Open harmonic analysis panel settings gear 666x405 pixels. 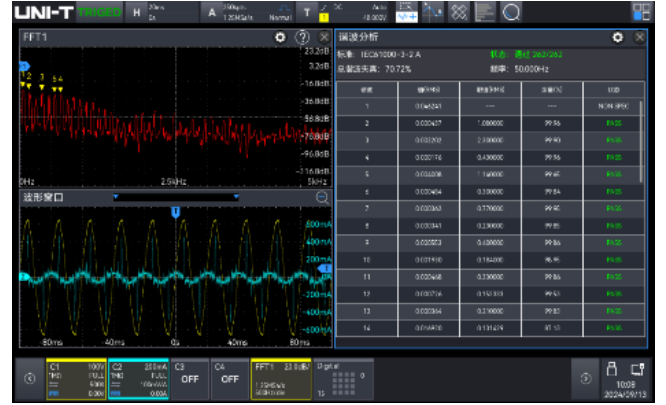tap(618, 37)
